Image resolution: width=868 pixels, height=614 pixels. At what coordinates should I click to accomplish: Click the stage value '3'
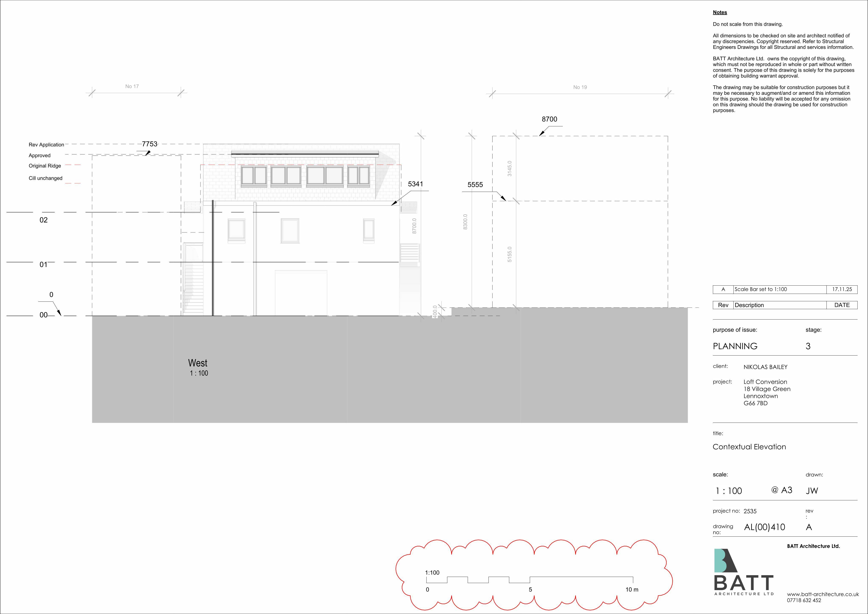[x=808, y=346]
